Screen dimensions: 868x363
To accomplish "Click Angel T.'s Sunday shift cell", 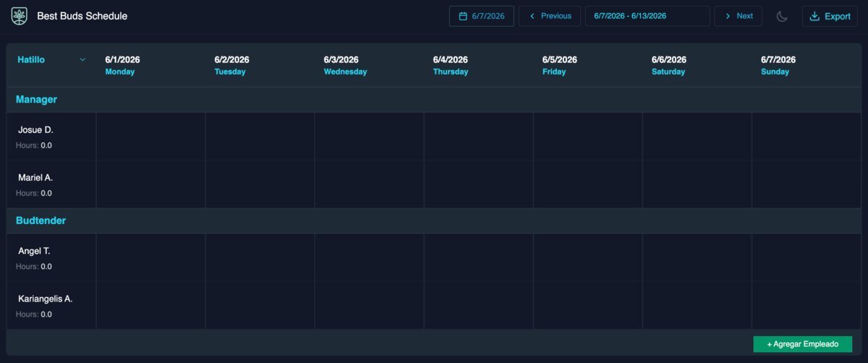I will tap(807, 257).
